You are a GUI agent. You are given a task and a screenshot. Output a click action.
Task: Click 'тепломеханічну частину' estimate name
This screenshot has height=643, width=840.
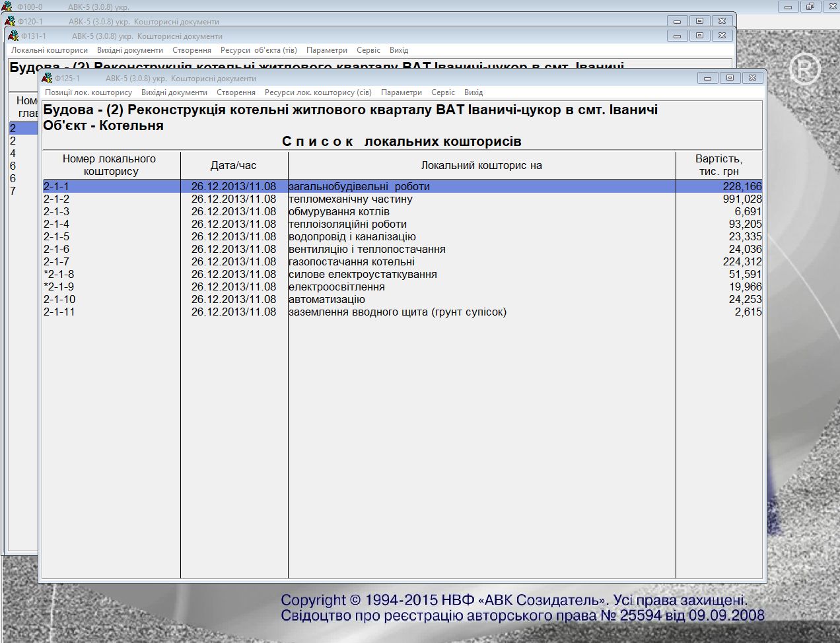[x=351, y=199]
